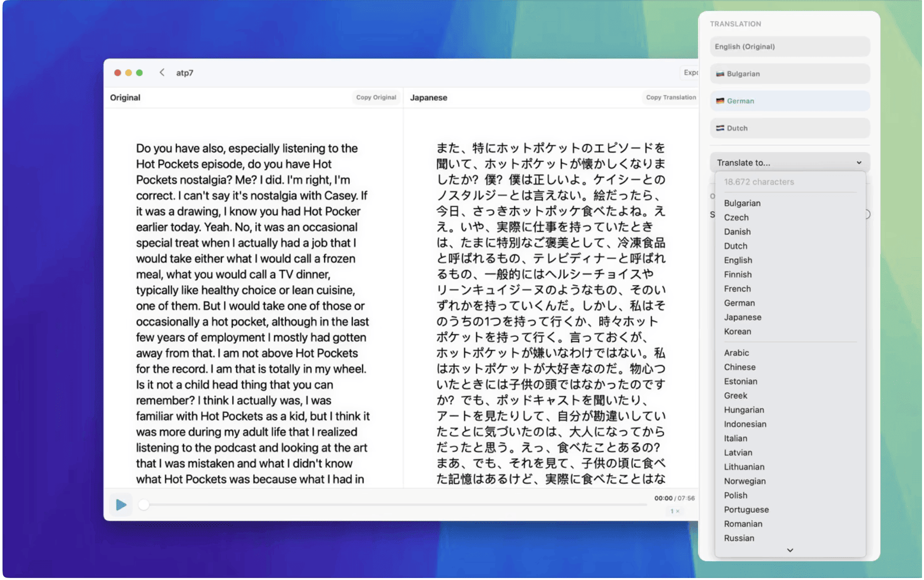Click the scroll-down chevron at list bottom

pyautogui.click(x=790, y=550)
